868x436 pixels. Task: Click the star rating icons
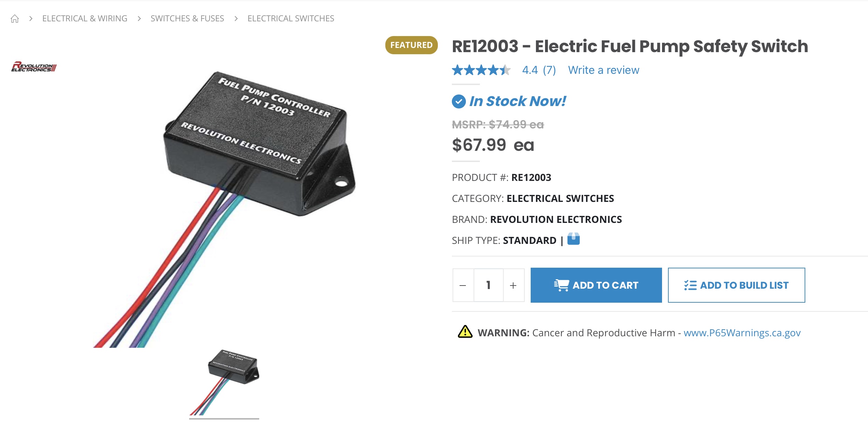pyautogui.click(x=481, y=70)
